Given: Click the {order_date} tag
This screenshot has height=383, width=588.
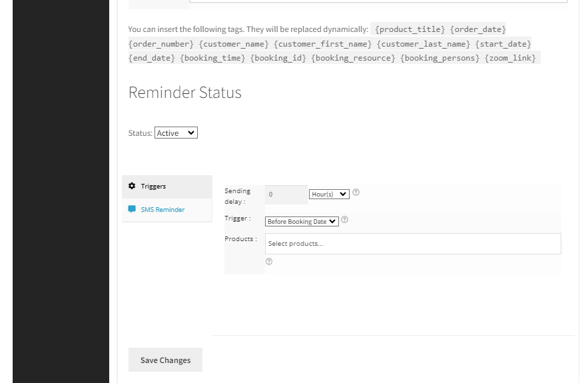Looking at the screenshot, I should coord(477,29).
